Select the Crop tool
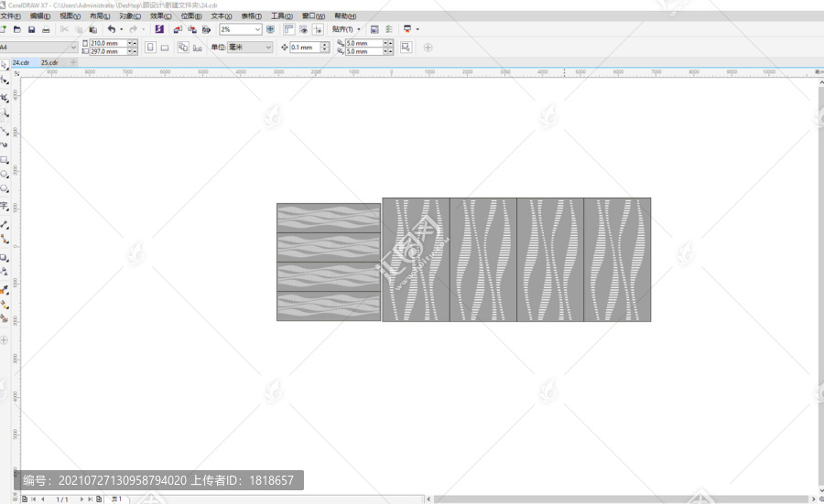The image size is (824, 504). tap(5, 98)
